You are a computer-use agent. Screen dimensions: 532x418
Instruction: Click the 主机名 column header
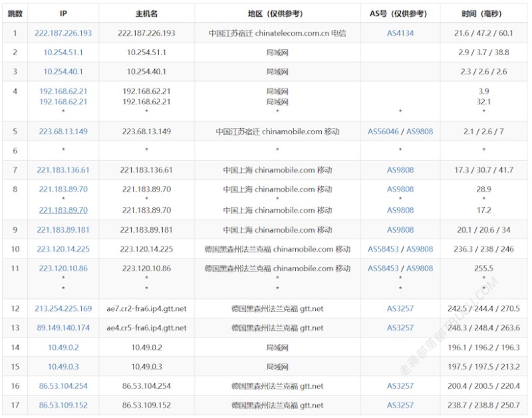[x=146, y=13]
